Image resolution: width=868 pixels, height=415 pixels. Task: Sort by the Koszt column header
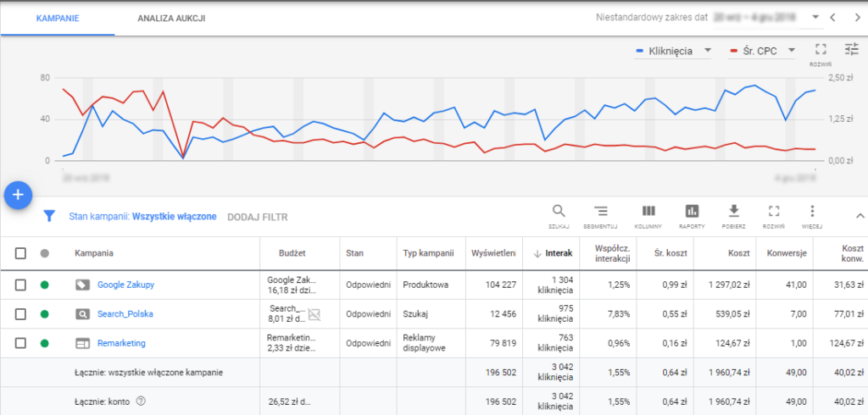point(737,252)
